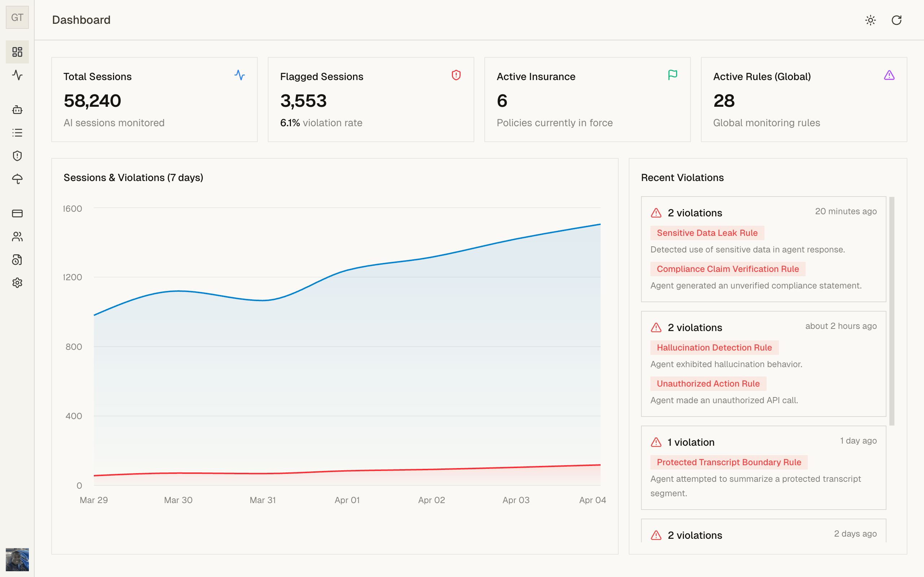
Task: Refresh the dashboard with the reload icon
Action: (897, 20)
